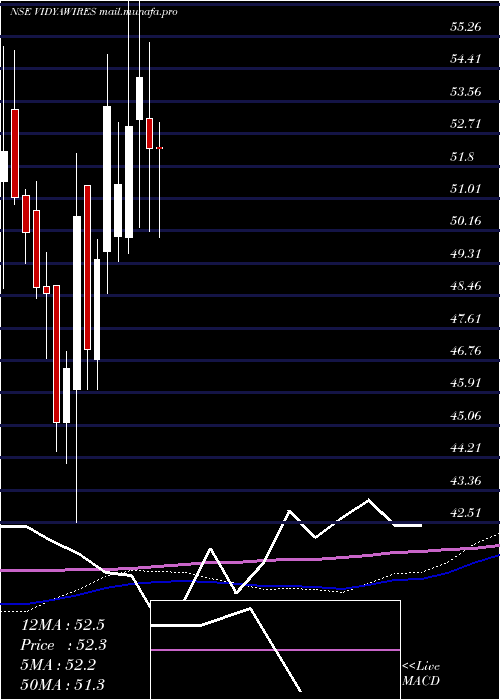Click the 51.8 price axis label
This screenshot has height=700, width=500.
(462, 157)
